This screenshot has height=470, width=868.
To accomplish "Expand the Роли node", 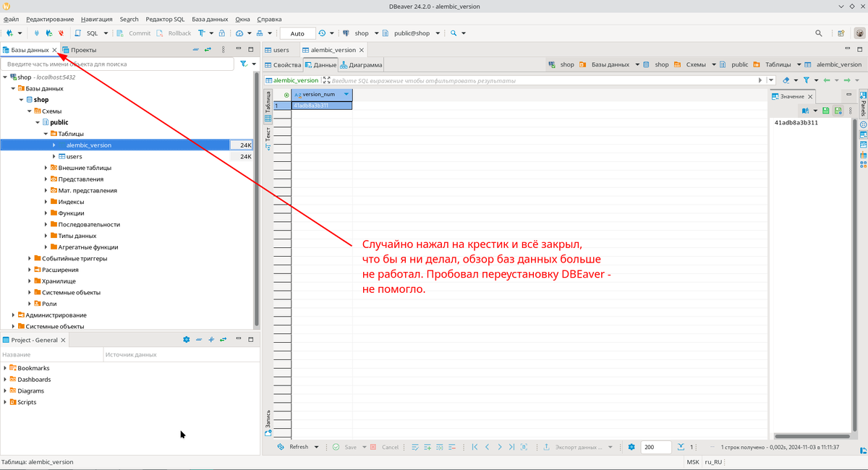I will tap(30, 304).
